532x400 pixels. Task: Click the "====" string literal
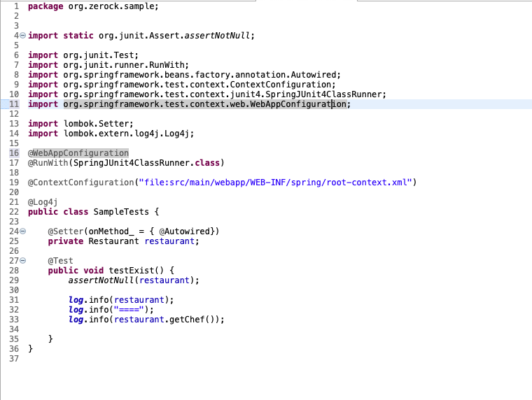click(x=129, y=310)
